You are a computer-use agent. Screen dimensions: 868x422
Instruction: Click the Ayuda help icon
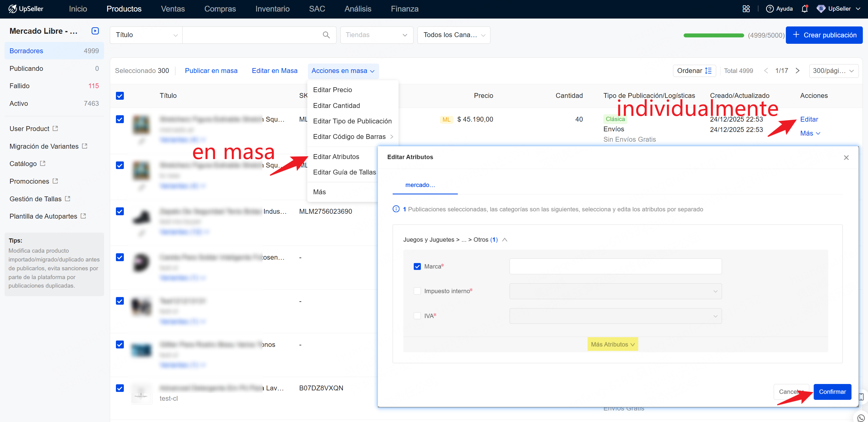click(770, 9)
